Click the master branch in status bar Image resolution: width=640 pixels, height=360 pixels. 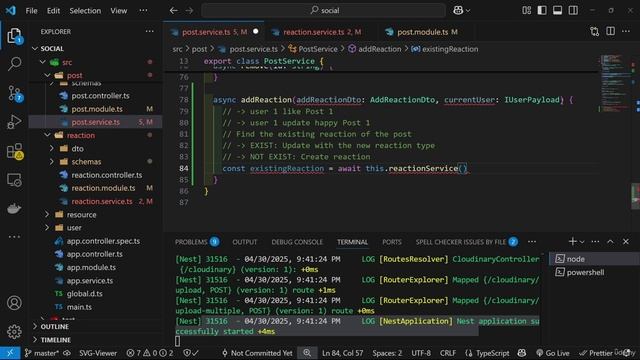coord(42,353)
